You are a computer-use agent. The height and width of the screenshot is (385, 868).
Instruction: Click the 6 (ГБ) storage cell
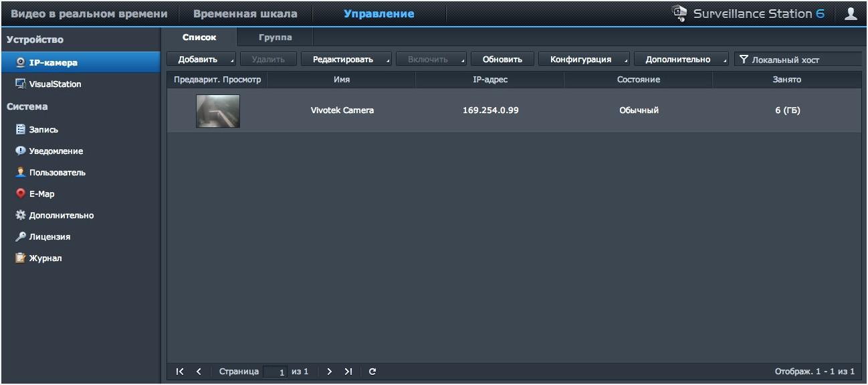[788, 110]
